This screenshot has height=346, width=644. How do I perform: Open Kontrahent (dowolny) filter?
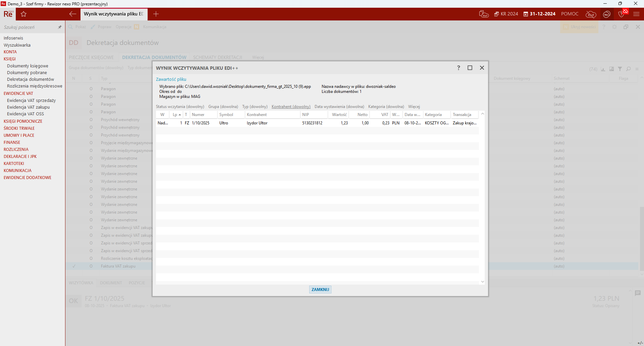tap(291, 107)
